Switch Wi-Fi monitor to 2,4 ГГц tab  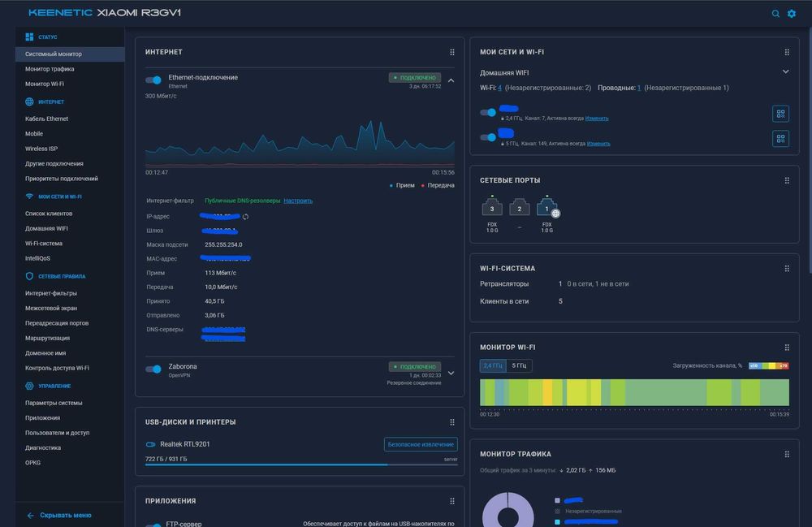[x=493, y=365]
